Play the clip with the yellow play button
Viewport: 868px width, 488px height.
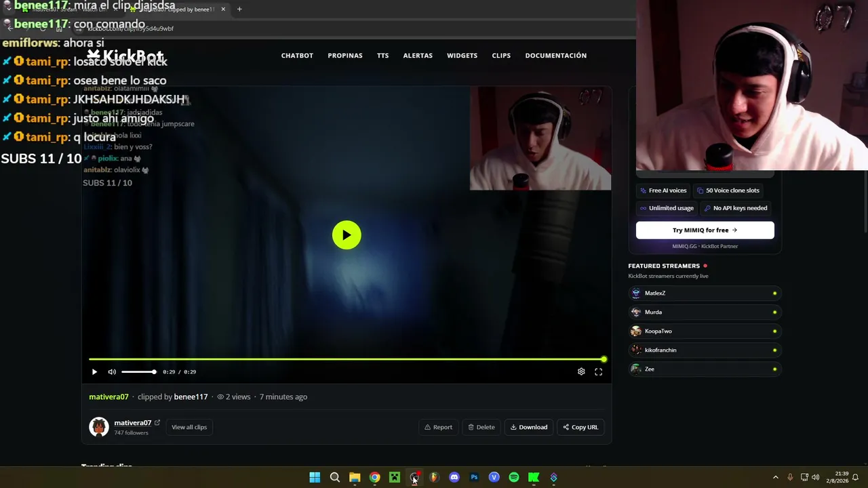click(347, 235)
